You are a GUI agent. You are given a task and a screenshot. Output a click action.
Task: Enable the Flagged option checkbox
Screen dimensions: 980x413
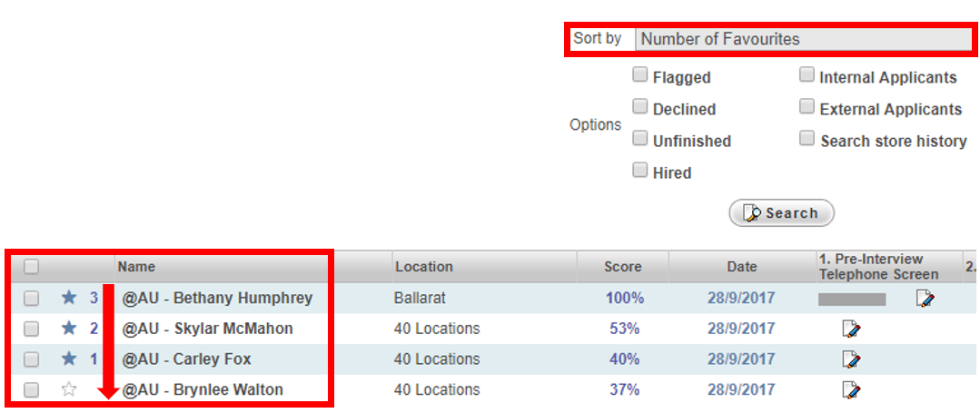point(640,75)
